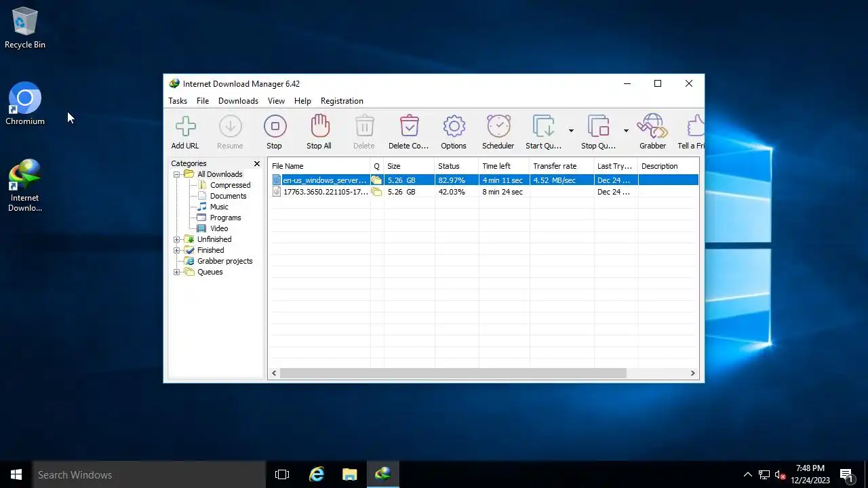Open Task View on taskbar

tap(282, 474)
